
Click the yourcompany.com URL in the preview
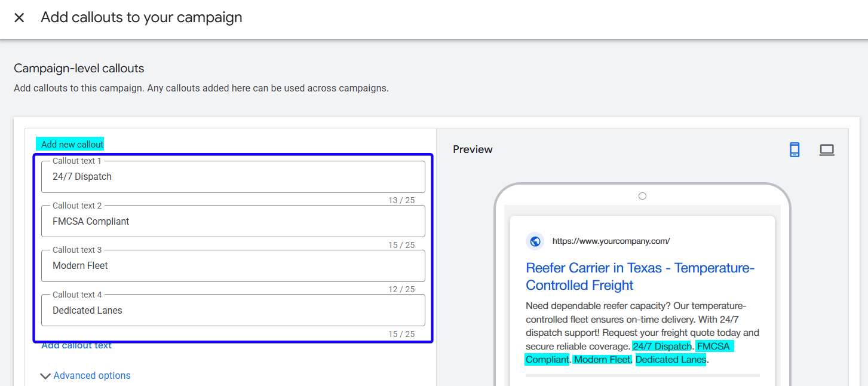pos(609,241)
